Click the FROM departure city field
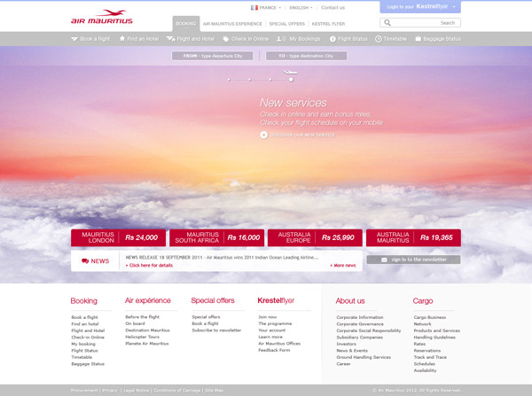The width and height of the screenshot is (532, 396). 213,56
